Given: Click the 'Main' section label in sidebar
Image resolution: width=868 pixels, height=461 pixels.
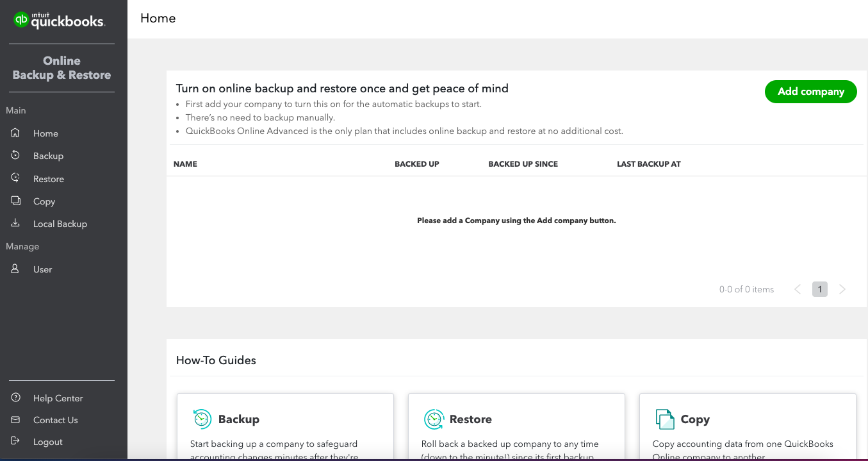Looking at the screenshot, I should [16, 110].
